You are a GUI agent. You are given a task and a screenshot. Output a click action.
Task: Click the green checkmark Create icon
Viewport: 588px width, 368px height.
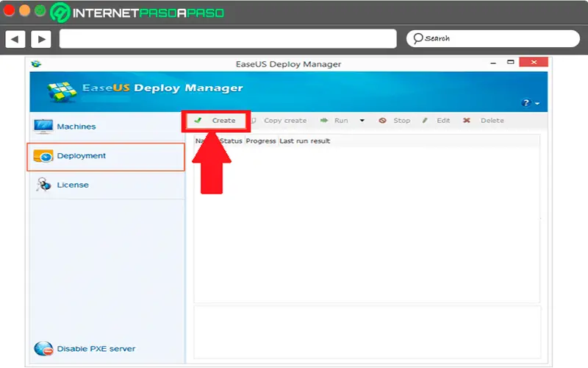pos(198,120)
